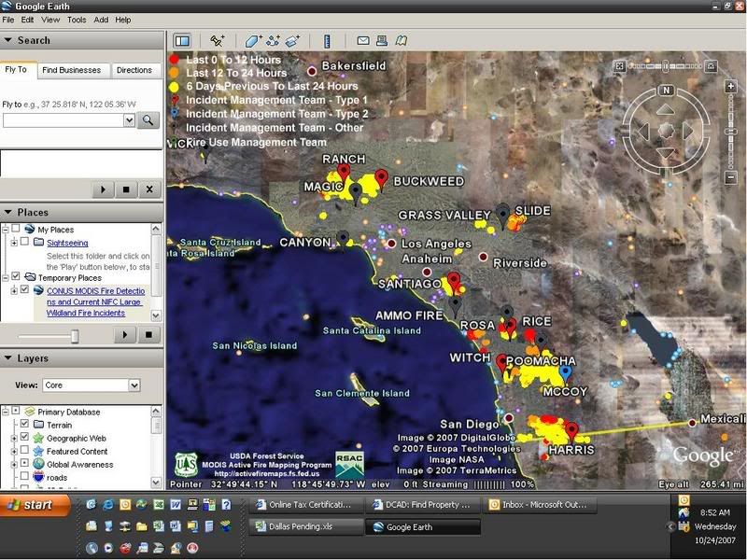The height and width of the screenshot is (560, 747).
Task: Open the File menu
Action: [8, 20]
